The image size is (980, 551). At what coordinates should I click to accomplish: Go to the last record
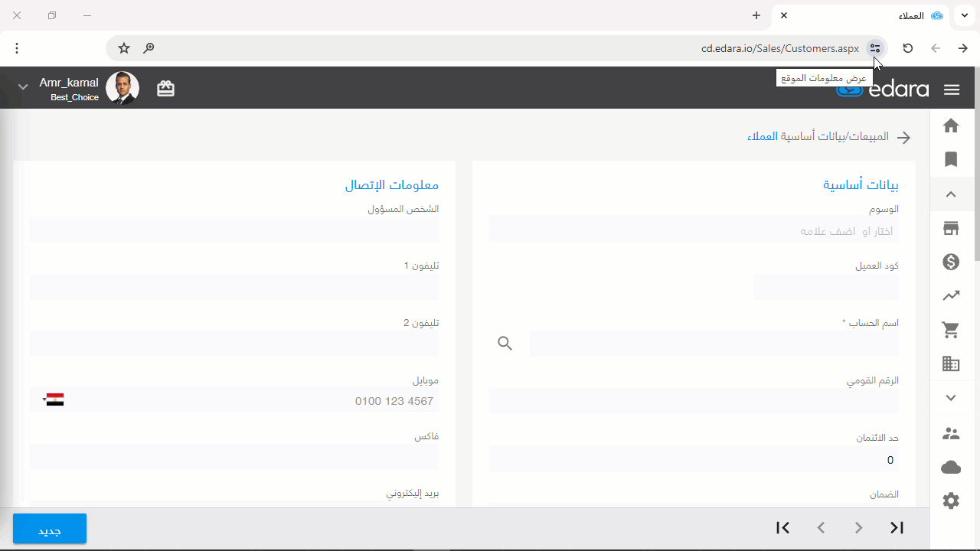click(897, 527)
